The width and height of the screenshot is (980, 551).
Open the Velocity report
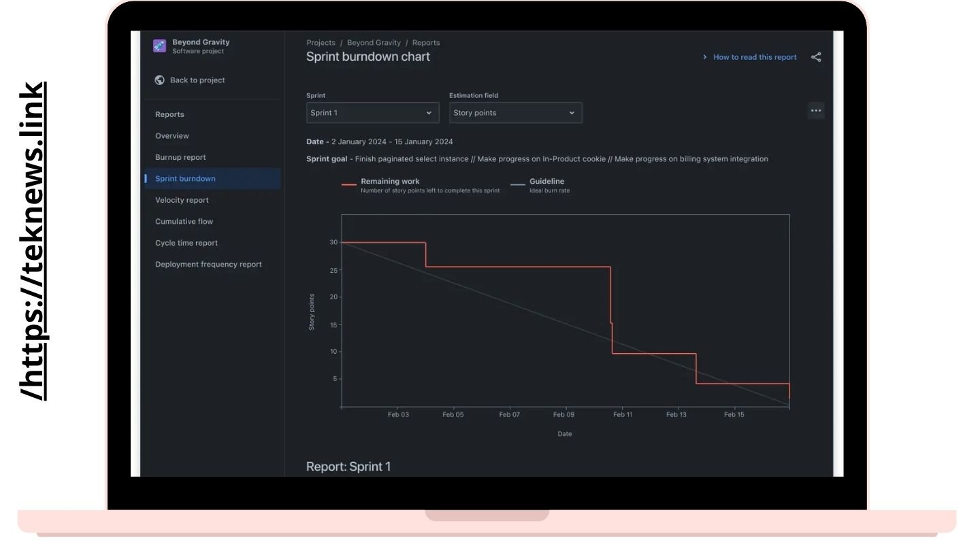182,200
